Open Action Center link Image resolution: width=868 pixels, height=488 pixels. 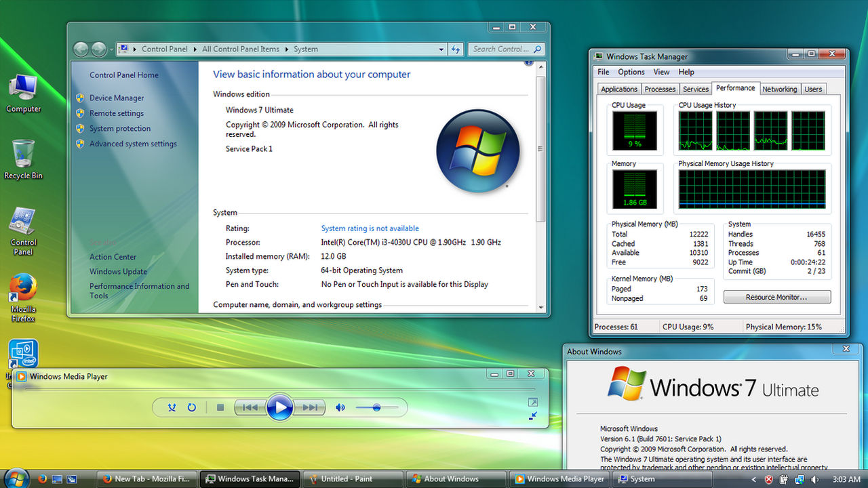[x=113, y=257]
